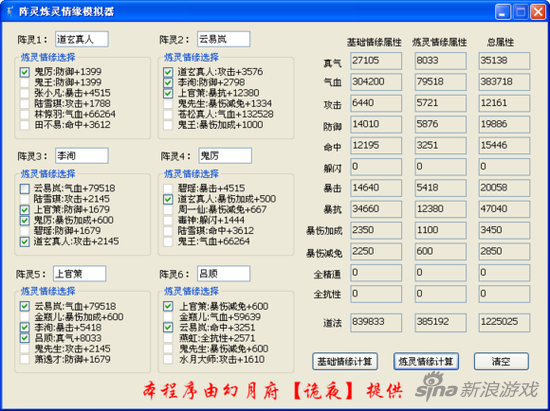
Task: Uncheck 鬼厉:防御+1399 checkbox
Action: point(25,72)
